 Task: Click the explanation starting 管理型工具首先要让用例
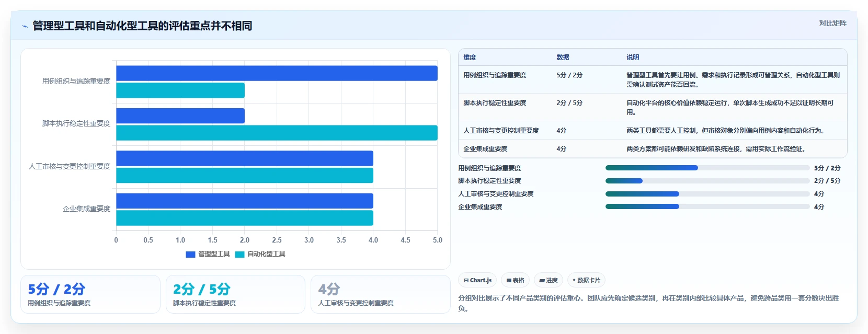pyautogui.click(x=733, y=80)
